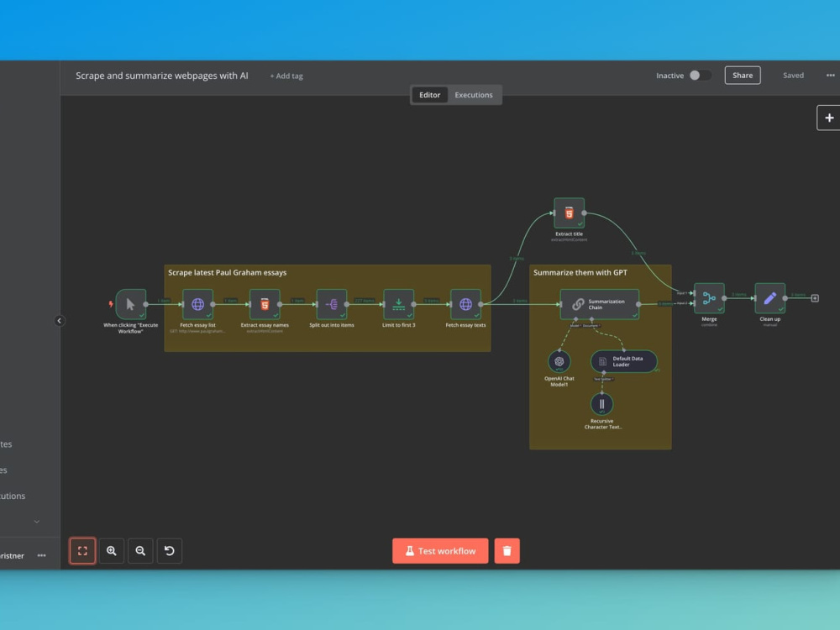Select the OpenAI Chat Model1 node

click(559, 361)
